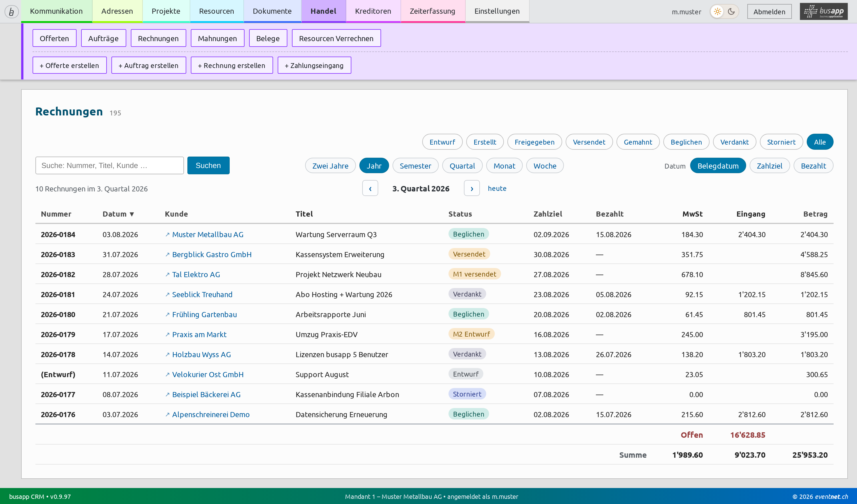
Task: Open customer Tal Elektro AG
Action: coord(196,275)
